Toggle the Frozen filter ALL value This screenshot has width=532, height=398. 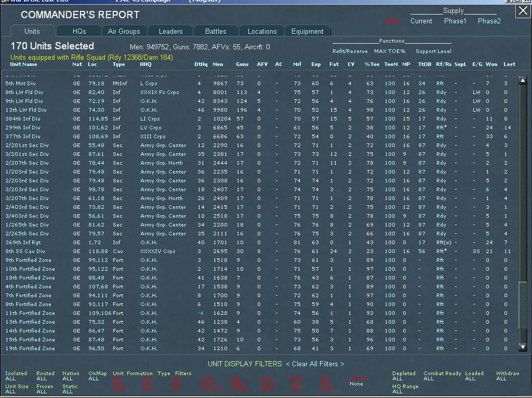click(42, 392)
